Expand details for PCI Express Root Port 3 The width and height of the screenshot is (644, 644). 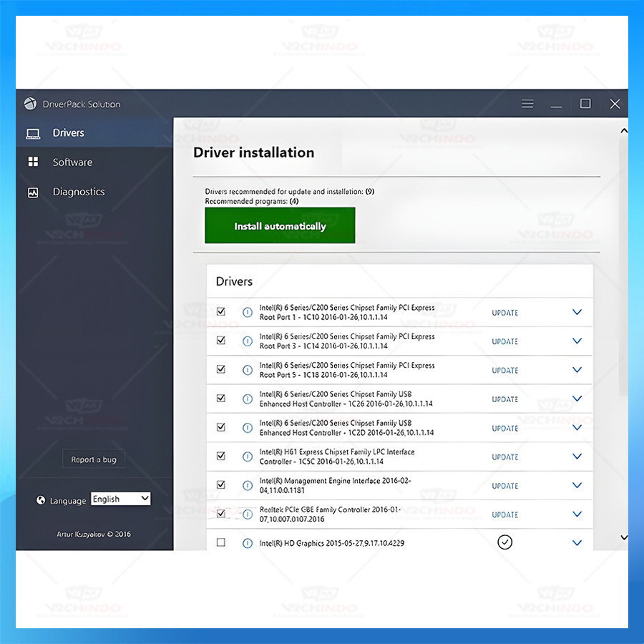pos(577,341)
